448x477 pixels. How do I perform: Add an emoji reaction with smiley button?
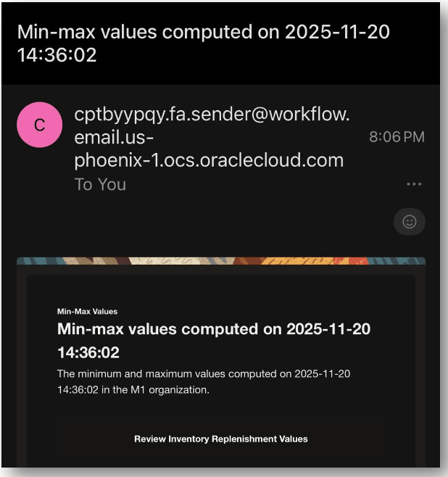(x=410, y=223)
